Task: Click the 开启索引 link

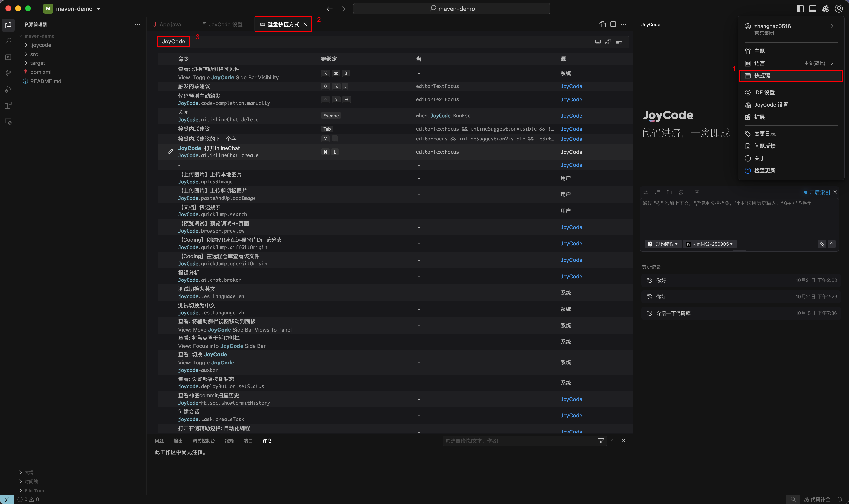Action: [x=820, y=192]
